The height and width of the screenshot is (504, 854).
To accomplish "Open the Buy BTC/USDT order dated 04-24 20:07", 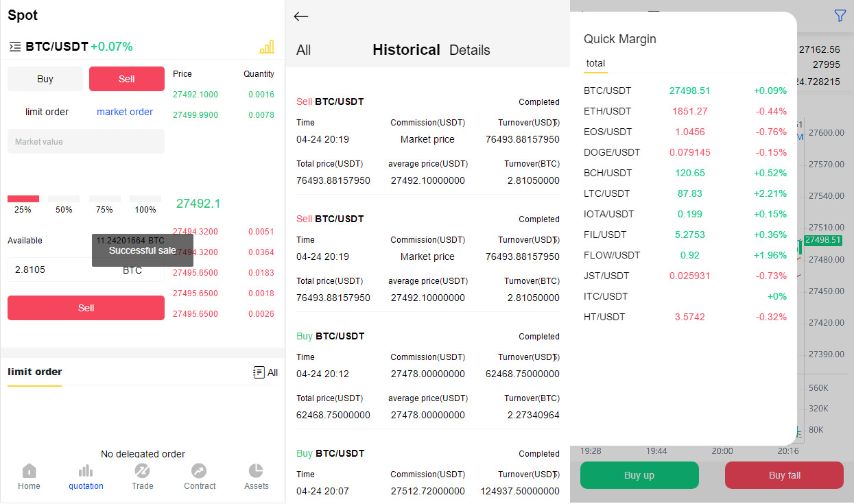I will click(x=427, y=473).
